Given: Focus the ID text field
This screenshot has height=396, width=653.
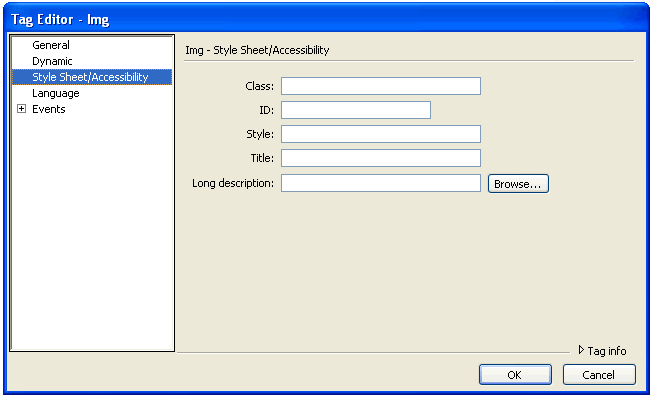Looking at the screenshot, I should tap(356, 110).
